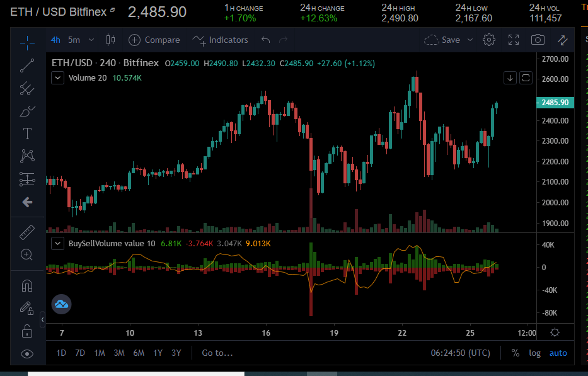Collapse the BuySellVolume indicator legend
Screen dimensions: 588x376
[x=57, y=244]
